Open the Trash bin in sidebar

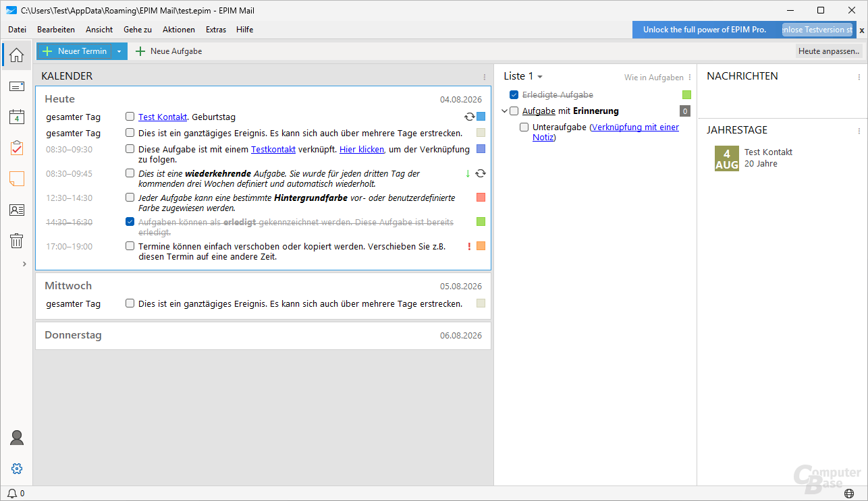pyautogui.click(x=16, y=241)
